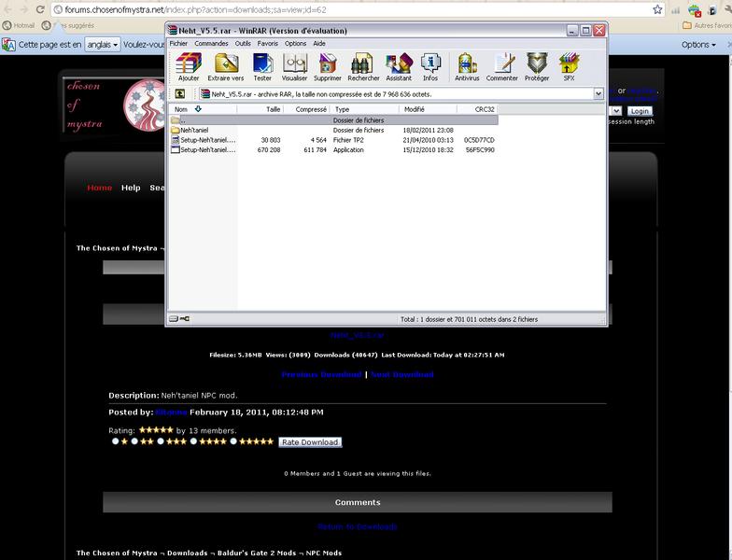The image size is (732, 560).
Task: Click the up-one-level folder icon
Action: click(179, 93)
